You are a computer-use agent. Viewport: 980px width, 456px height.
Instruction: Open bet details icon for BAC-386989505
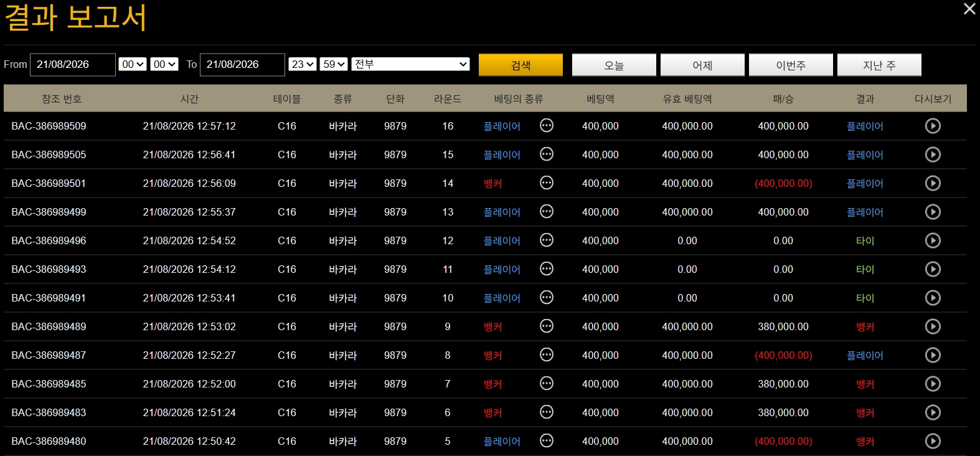[x=547, y=154]
